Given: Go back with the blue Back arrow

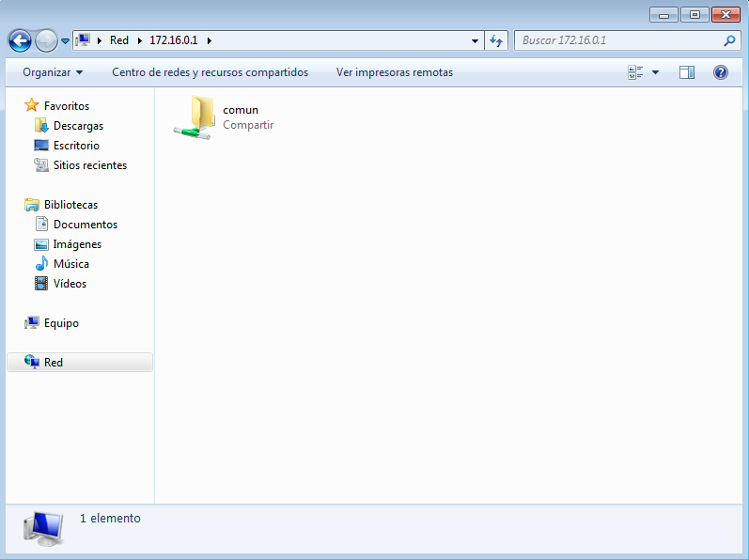Looking at the screenshot, I should click(x=20, y=40).
